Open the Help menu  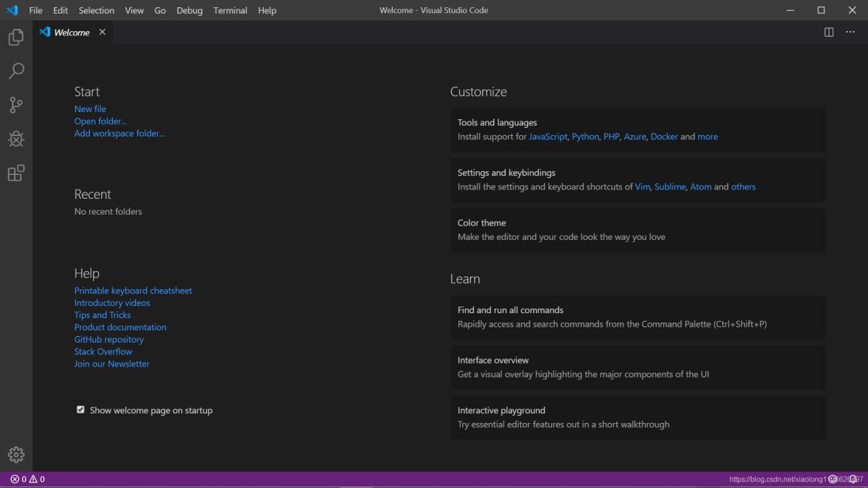point(267,10)
